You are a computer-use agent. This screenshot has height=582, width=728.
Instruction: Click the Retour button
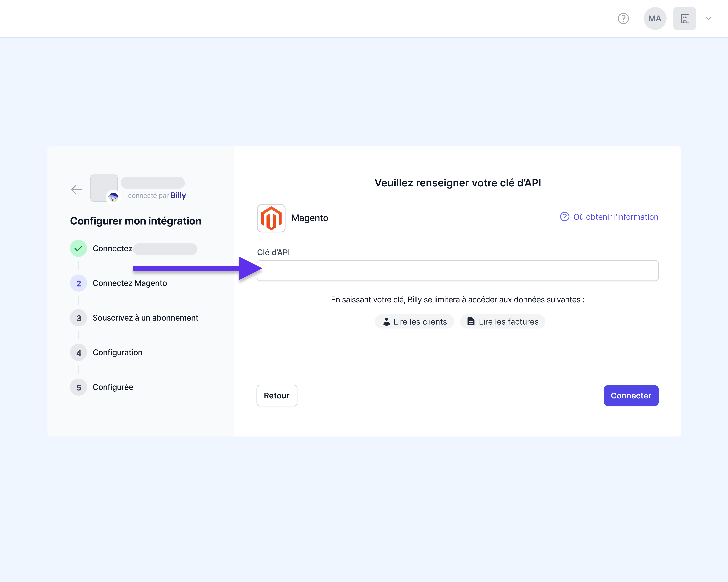[277, 395]
